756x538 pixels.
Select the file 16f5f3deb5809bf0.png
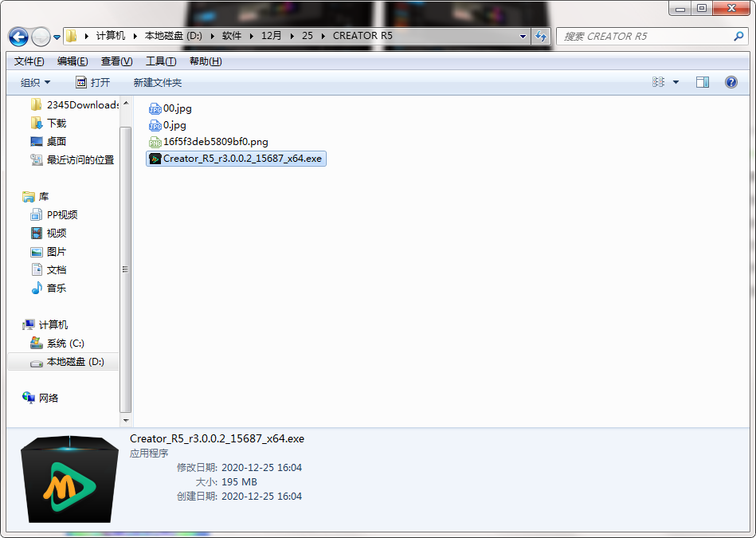pos(208,142)
